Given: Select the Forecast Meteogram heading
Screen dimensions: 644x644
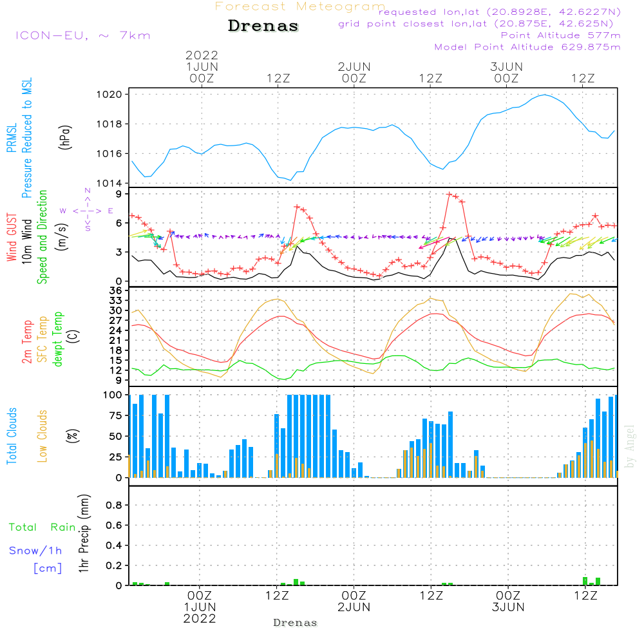Looking at the screenshot, I should [x=299, y=6].
